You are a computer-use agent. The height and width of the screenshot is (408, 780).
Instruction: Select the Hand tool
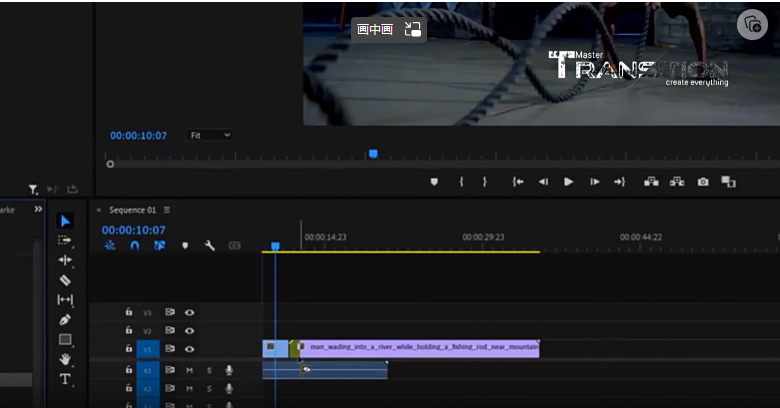65,359
